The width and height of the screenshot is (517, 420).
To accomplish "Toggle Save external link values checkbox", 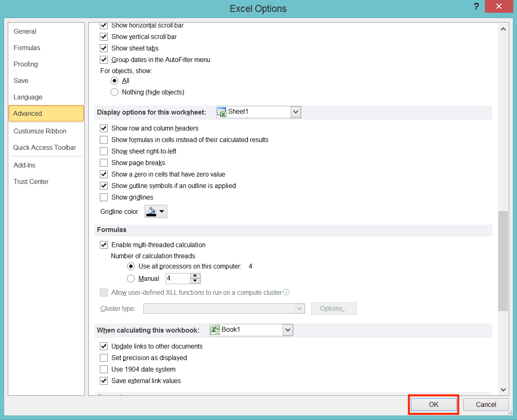I will pyautogui.click(x=104, y=381).
